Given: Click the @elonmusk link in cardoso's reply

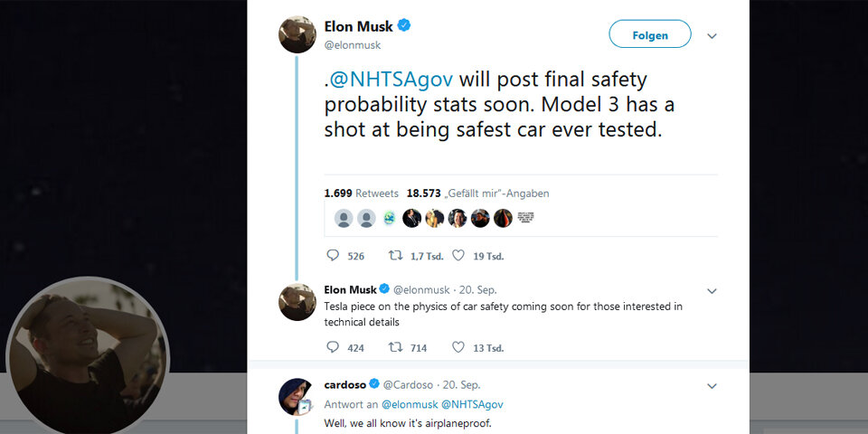Looking at the screenshot, I should [x=410, y=404].
